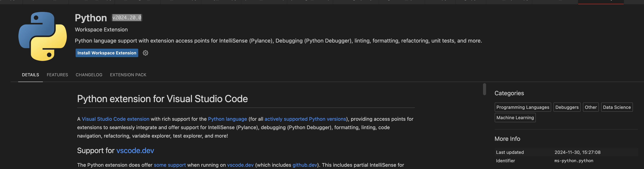644x169 pixels.
Task: Open actively supported Python versions link
Action: (x=305, y=119)
